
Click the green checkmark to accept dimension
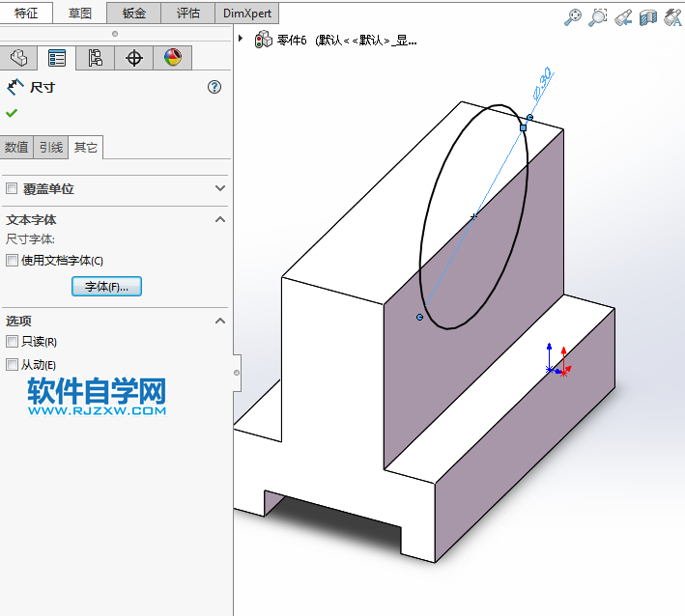[12, 113]
